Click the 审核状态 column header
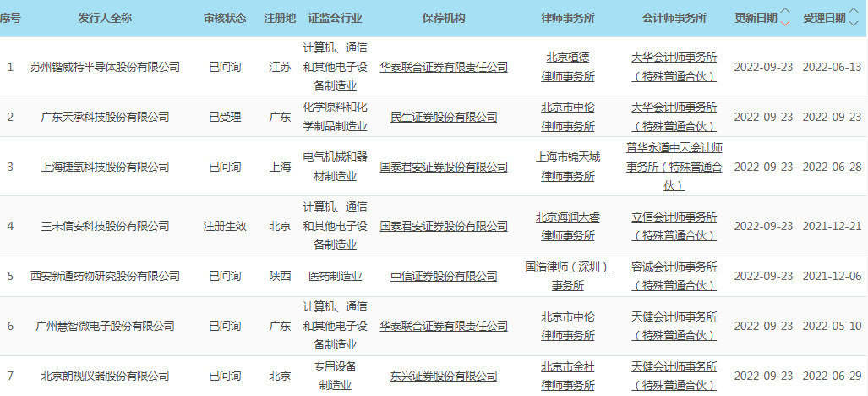The image size is (868, 396). coord(225,18)
